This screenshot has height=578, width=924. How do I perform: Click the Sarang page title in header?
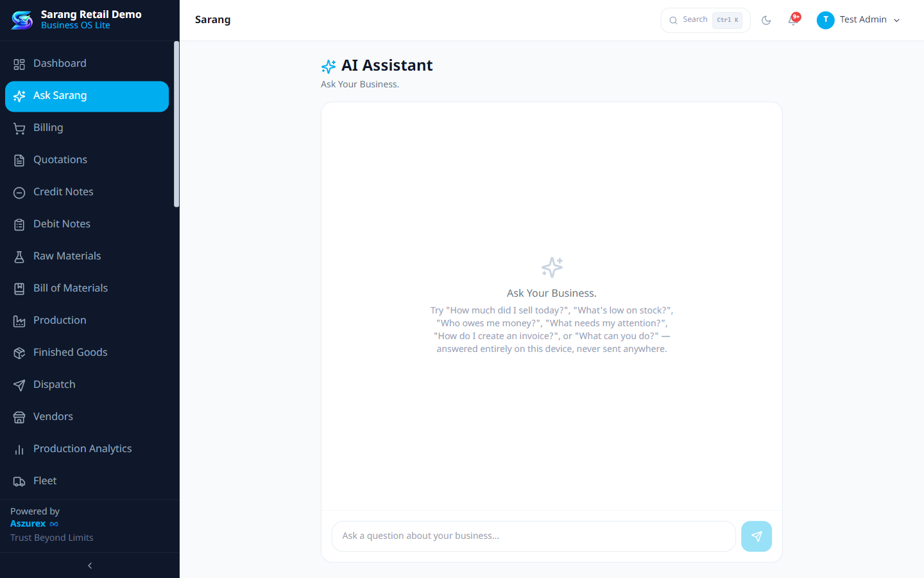pyautogui.click(x=212, y=20)
